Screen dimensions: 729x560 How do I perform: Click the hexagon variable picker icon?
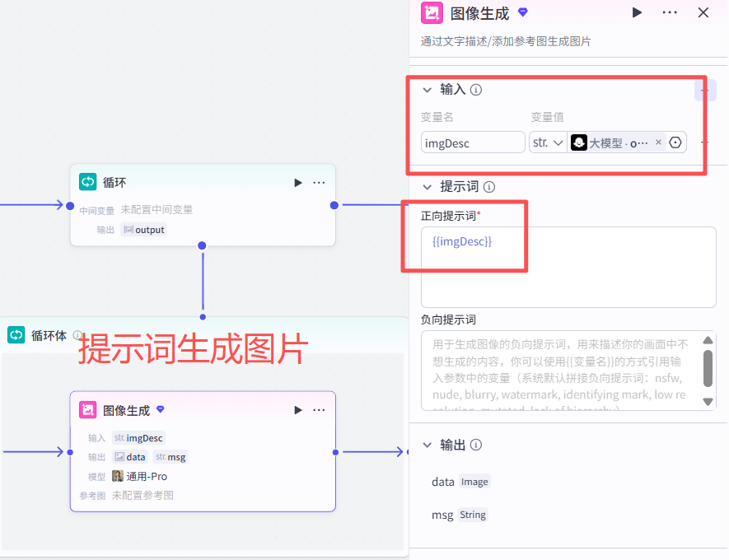[x=675, y=142]
